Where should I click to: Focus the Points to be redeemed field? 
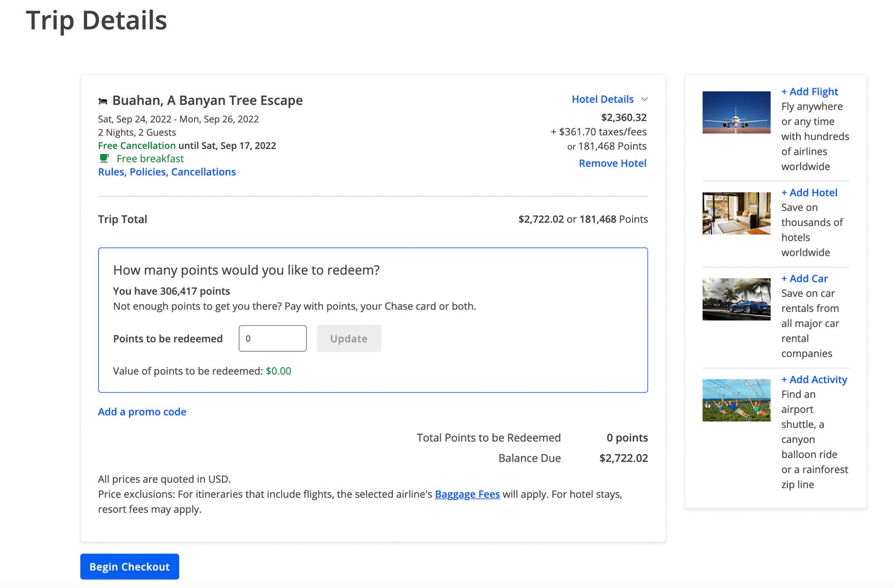click(x=273, y=338)
